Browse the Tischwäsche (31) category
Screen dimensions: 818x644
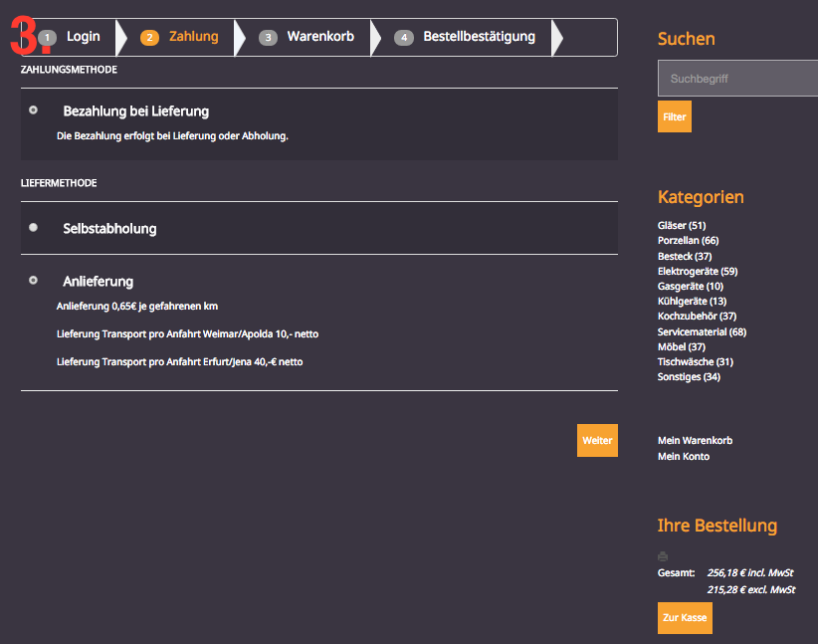tap(695, 361)
